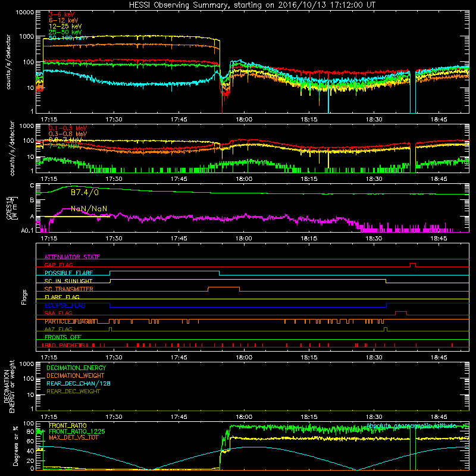Click the 18:15 time label under MeV panel
This screenshot has height=476, width=476.
[309, 179]
